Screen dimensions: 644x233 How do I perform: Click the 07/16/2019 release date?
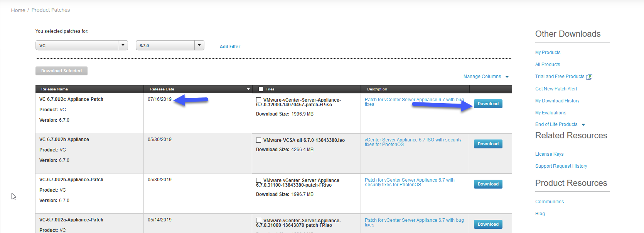coord(160,99)
